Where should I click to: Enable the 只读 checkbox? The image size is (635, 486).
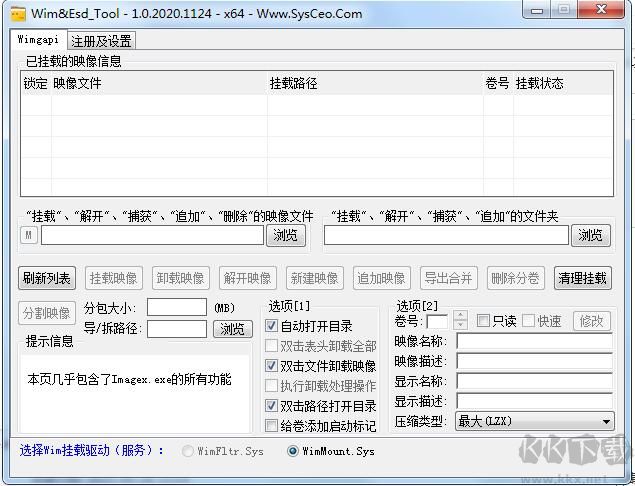point(483,321)
